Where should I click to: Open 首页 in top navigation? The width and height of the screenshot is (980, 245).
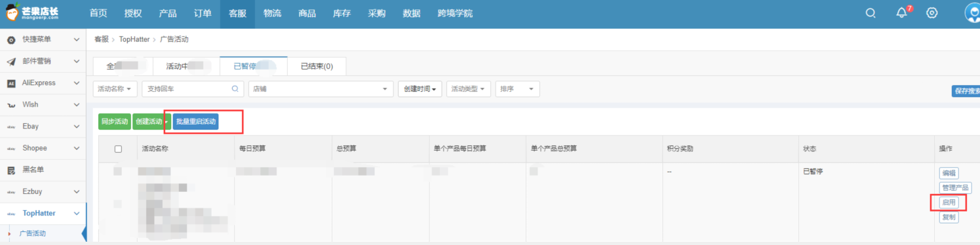[x=98, y=13]
